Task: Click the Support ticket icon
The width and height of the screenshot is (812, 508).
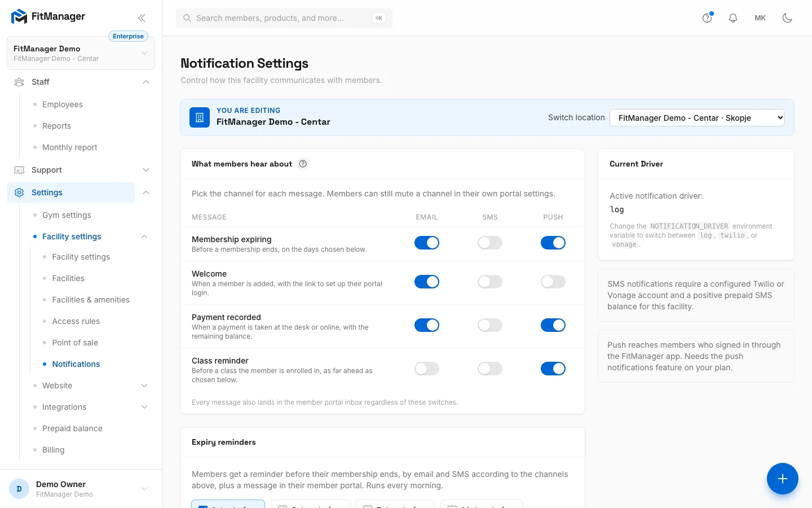Action: click(x=19, y=170)
